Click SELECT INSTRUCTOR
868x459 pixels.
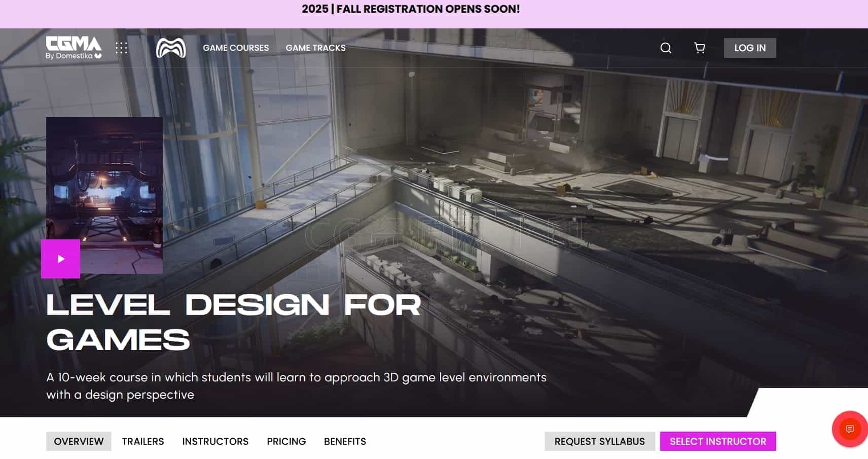click(718, 441)
